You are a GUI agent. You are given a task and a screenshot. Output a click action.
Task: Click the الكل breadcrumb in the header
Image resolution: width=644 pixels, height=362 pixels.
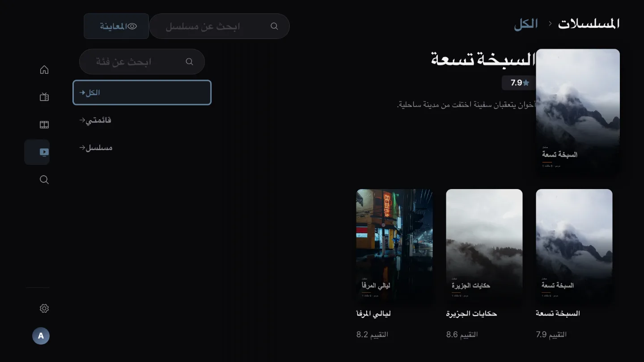pos(526,24)
